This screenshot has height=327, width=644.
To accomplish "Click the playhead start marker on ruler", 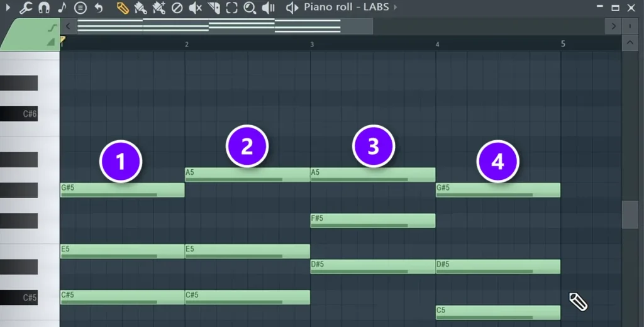I will (62, 40).
